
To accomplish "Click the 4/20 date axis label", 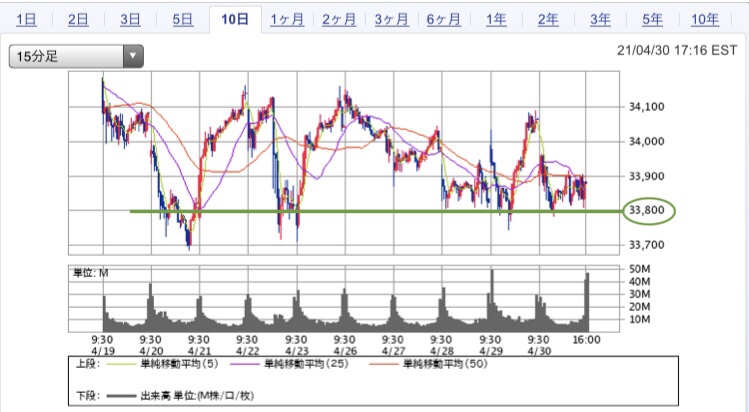I will pyautogui.click(x=151, y=351).
